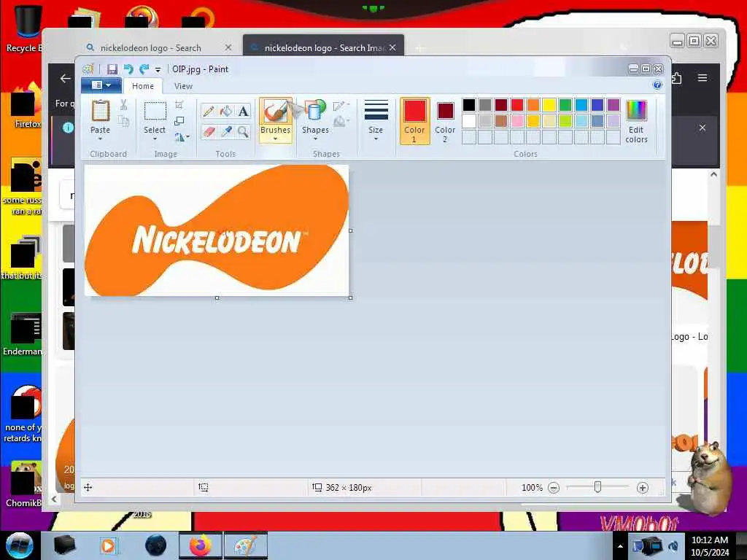The height and width of the screenshot is (560, 747).
Task: Select the Pencil tool in Paint
Action: point(208,112)
